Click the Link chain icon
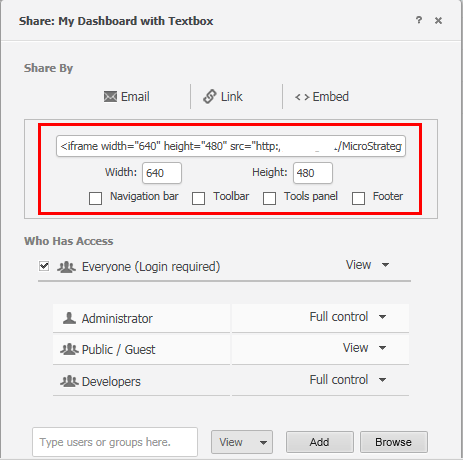Viewport: 463px width, 460px height. tap(210, 97)
